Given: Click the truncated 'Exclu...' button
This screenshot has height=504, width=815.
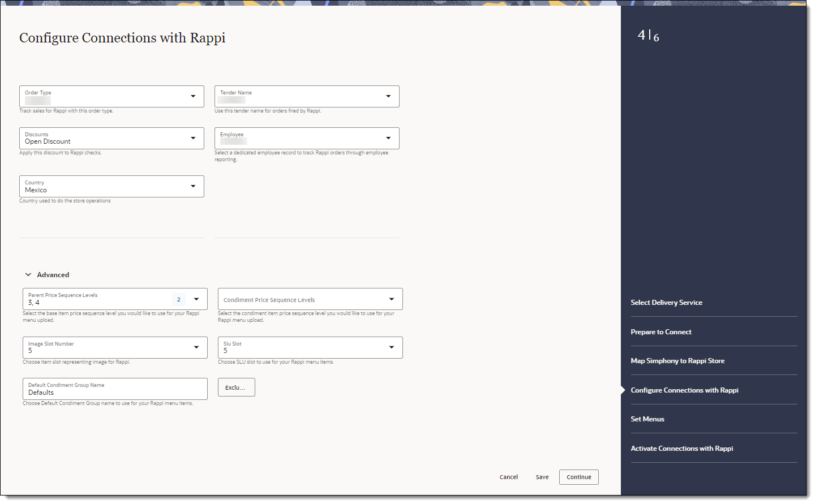Looking at the screenshot, I should (237, 387).
